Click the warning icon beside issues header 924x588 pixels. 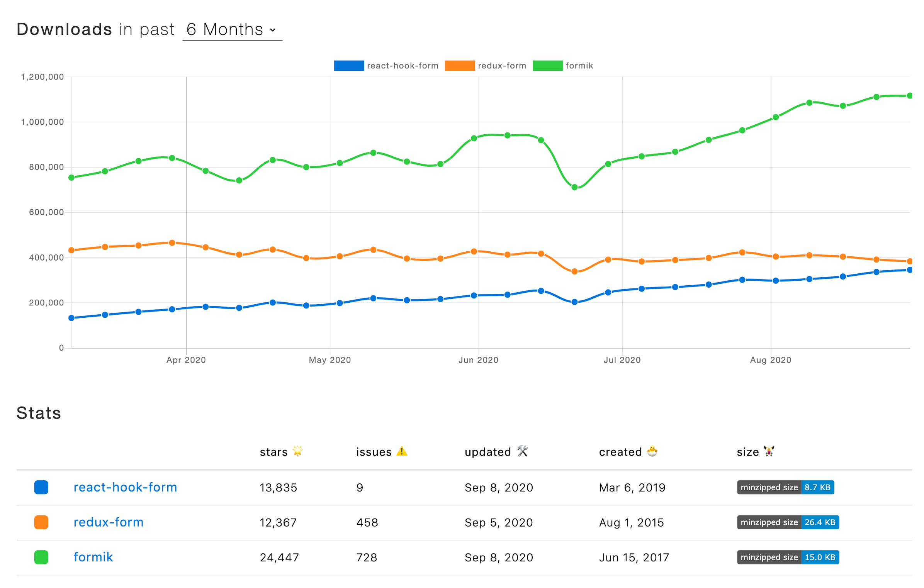(x=402, y=451)
